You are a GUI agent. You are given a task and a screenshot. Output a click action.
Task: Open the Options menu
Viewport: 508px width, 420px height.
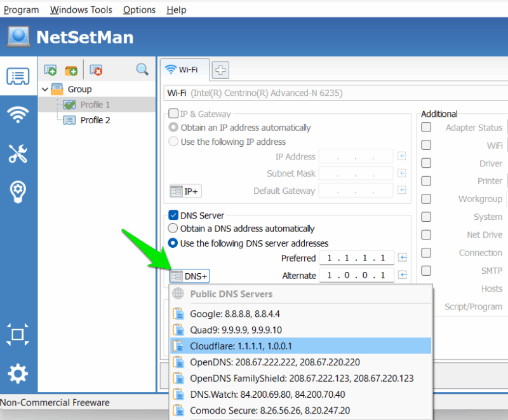tap(139, 10)
